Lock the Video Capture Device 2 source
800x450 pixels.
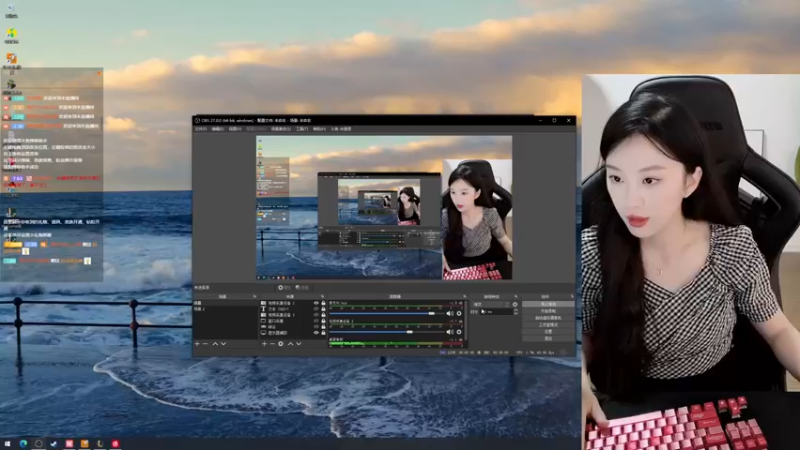[323, 303]
